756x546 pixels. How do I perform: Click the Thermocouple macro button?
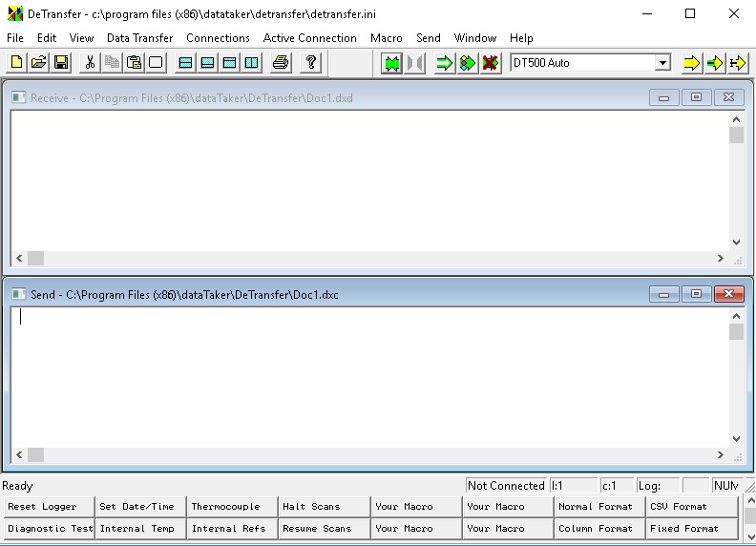point(232,507)
